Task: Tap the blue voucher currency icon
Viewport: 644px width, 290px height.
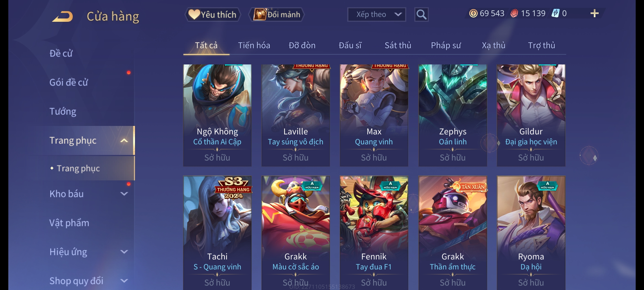Action: 555,13
